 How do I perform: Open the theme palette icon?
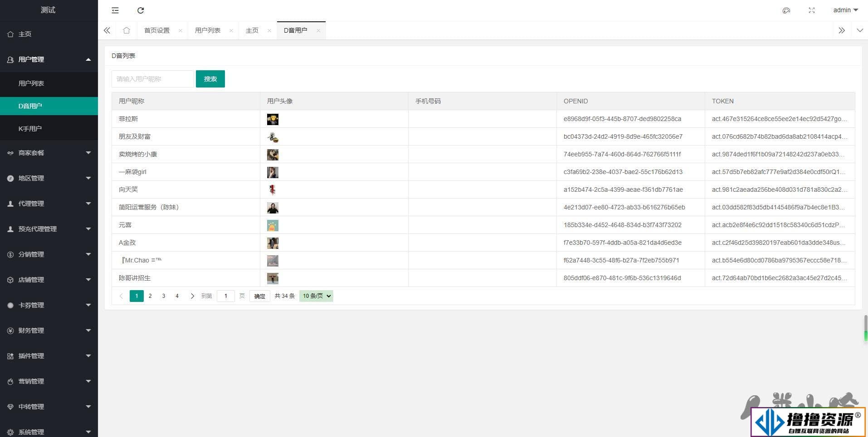[x=786, y=10]
